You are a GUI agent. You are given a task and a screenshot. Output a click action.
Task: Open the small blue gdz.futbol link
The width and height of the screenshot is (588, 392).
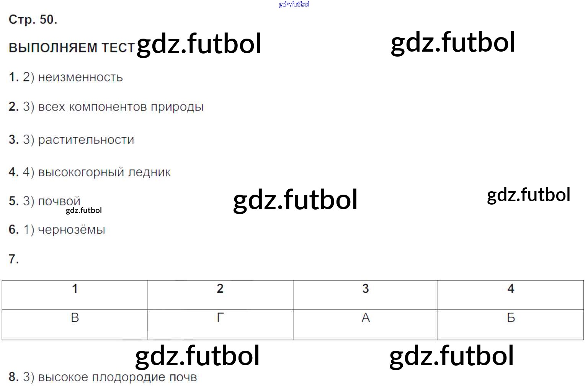[294, 4]
